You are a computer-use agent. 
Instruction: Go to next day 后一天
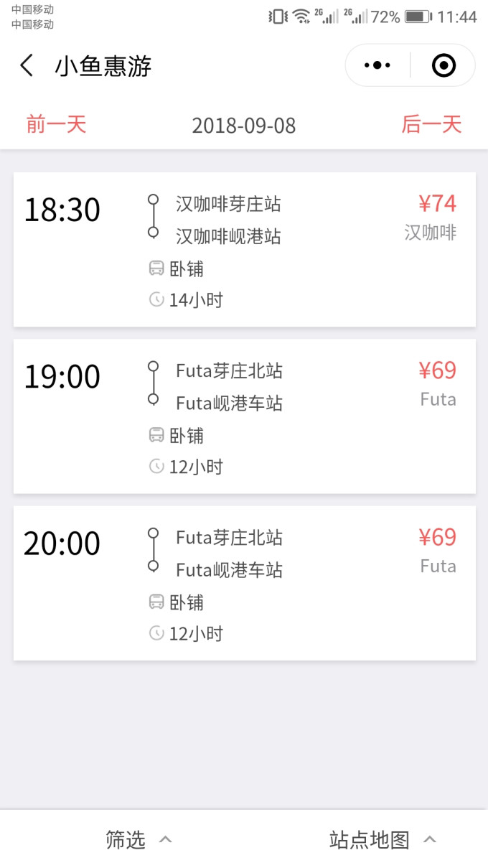[431, 124]
